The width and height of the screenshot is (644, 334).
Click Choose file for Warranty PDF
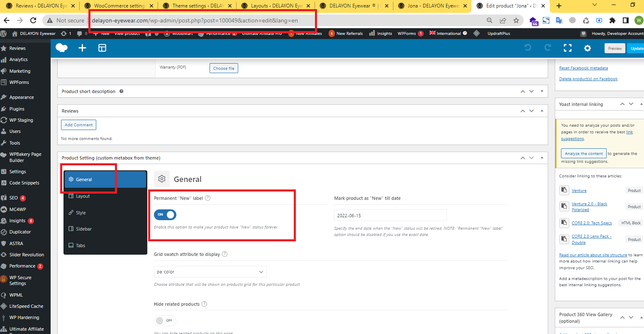[x=224, y=68]
